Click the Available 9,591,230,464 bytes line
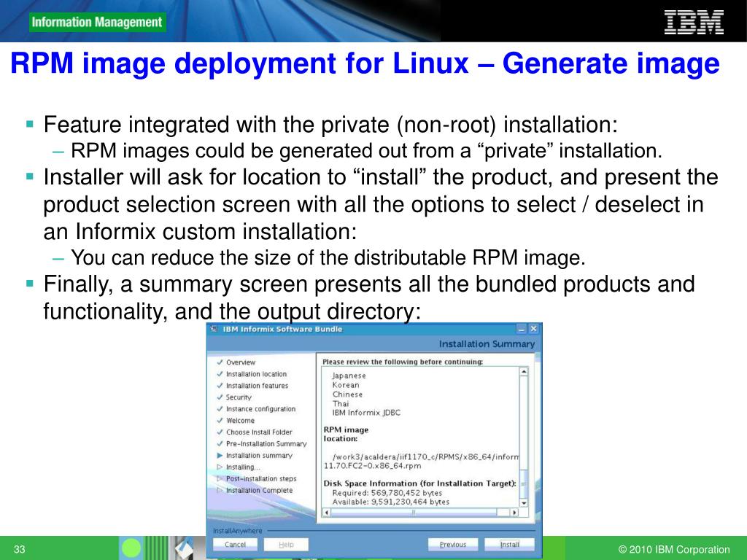 click(391, 502)
